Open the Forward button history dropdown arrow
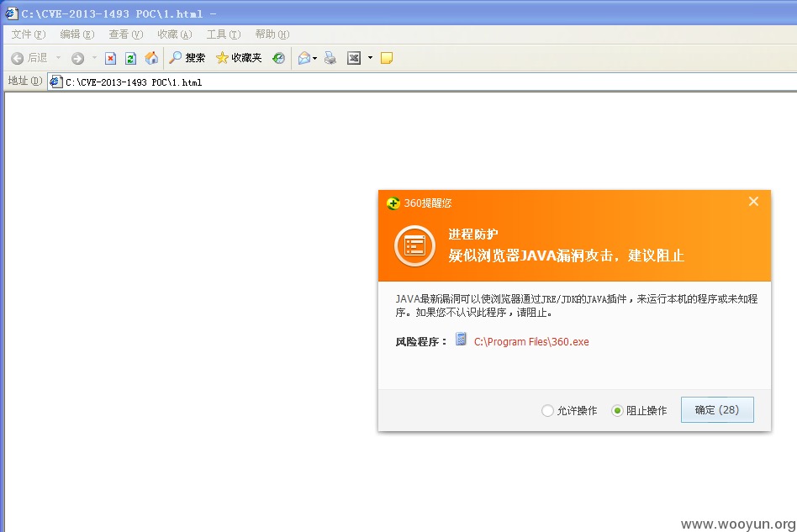 pyautogui.click(x=94, y=58)
